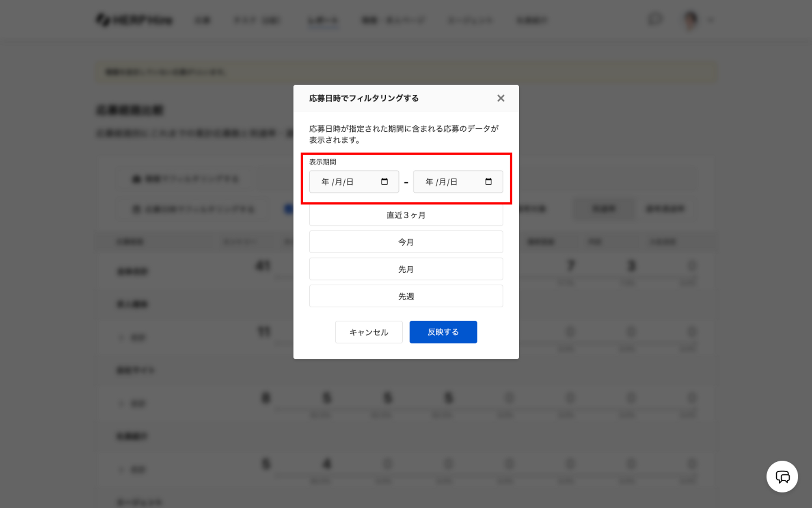Open the start date calendar picker icon
The height and width of the screenshot is (508, 812).
[384, 182]
